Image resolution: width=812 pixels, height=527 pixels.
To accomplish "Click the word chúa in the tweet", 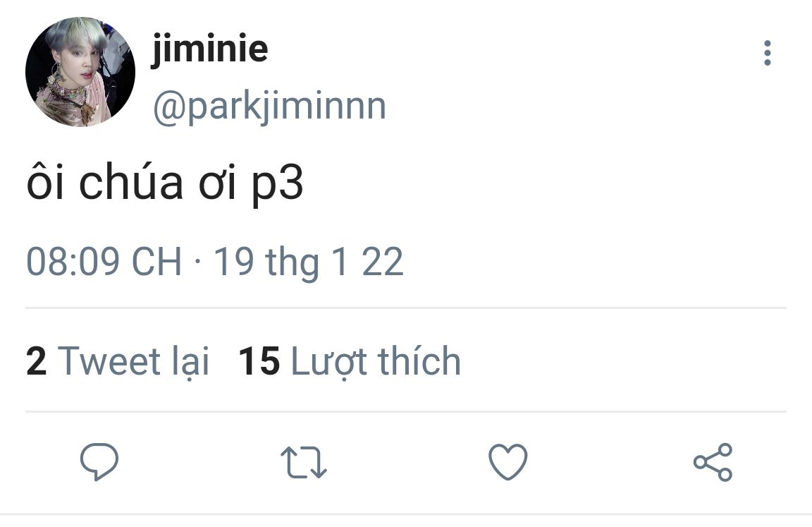I will click(131, 181).
